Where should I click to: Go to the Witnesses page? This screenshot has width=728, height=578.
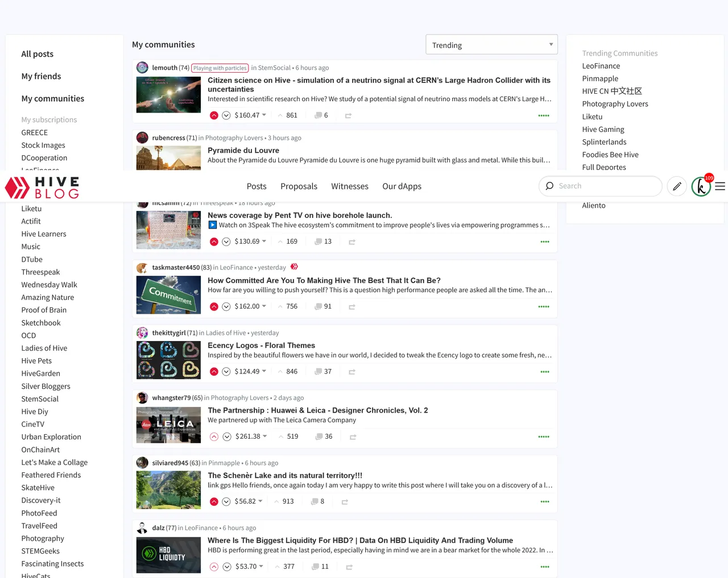(350, 186)
